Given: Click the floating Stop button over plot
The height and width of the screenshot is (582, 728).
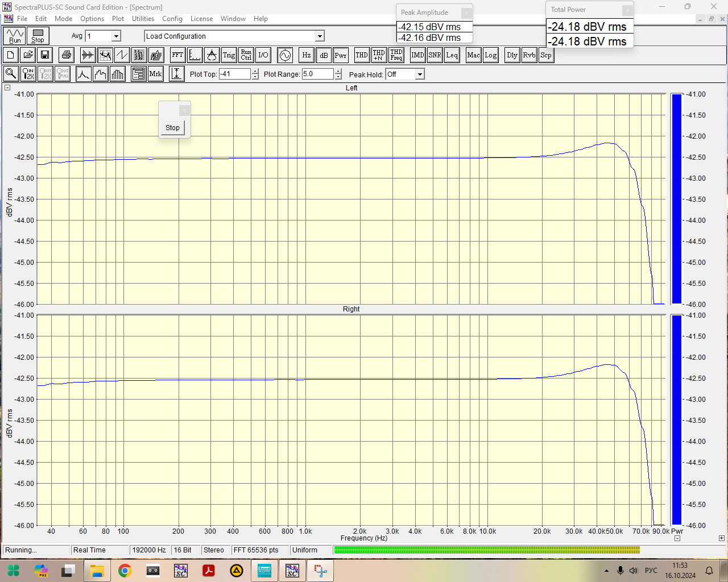Looking at the screenshot, I should coord(172,128).
